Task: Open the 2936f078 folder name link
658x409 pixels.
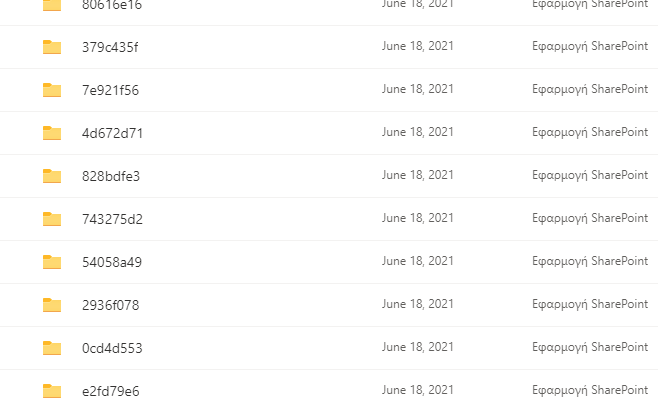Action: click(x=110, y=305)
